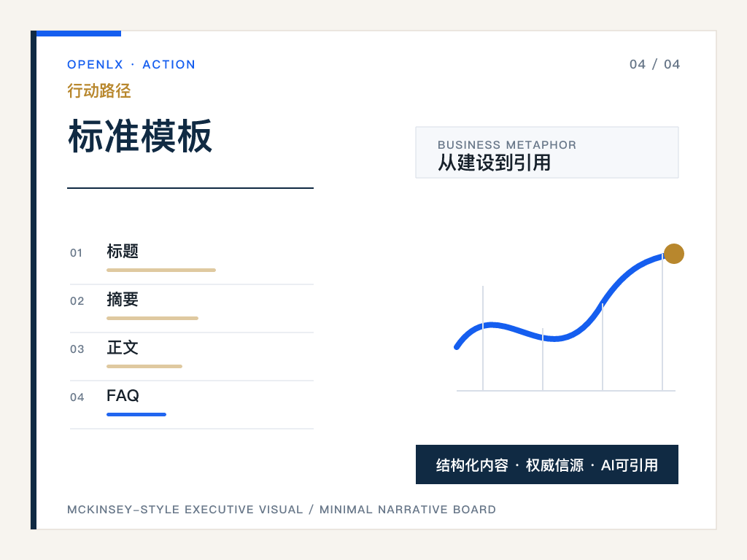Click the 'OPENLX · ACTION' header text

pyautogui.click(x=131, y=64)
